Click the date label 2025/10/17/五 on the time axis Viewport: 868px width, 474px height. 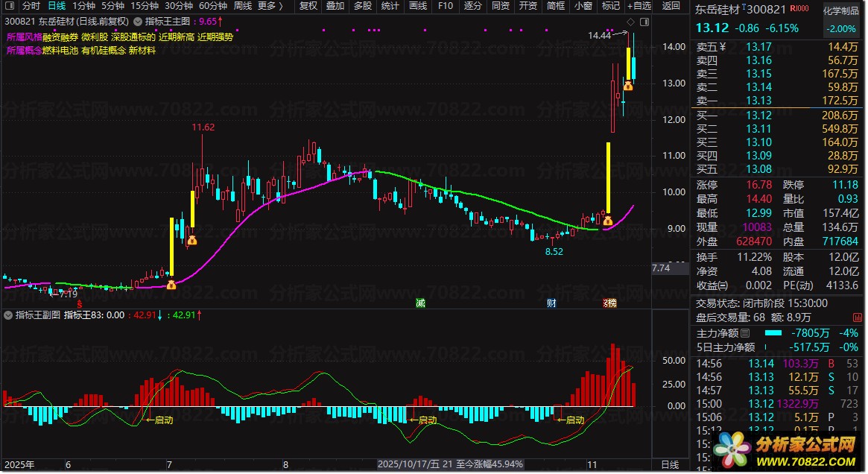[x=409, y=464]
